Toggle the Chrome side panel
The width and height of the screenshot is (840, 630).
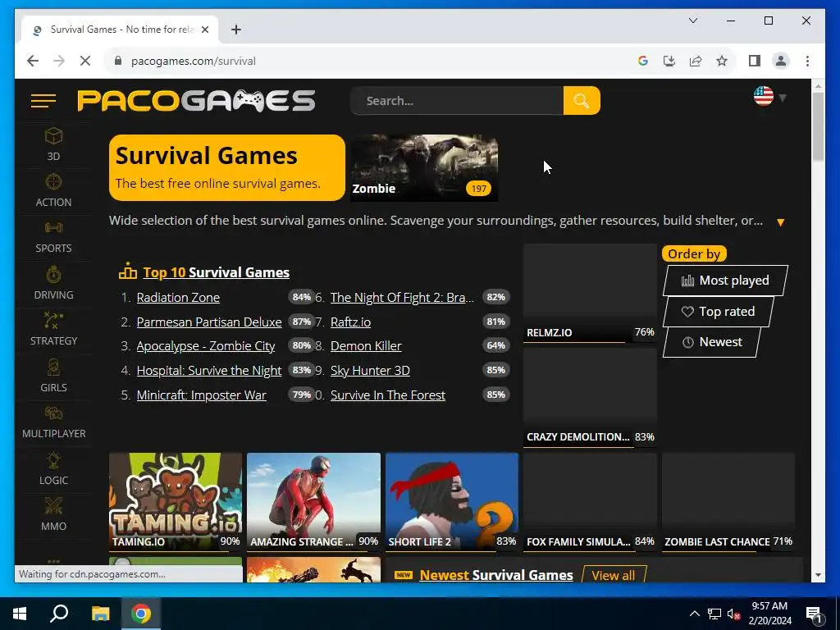(755, 61)
